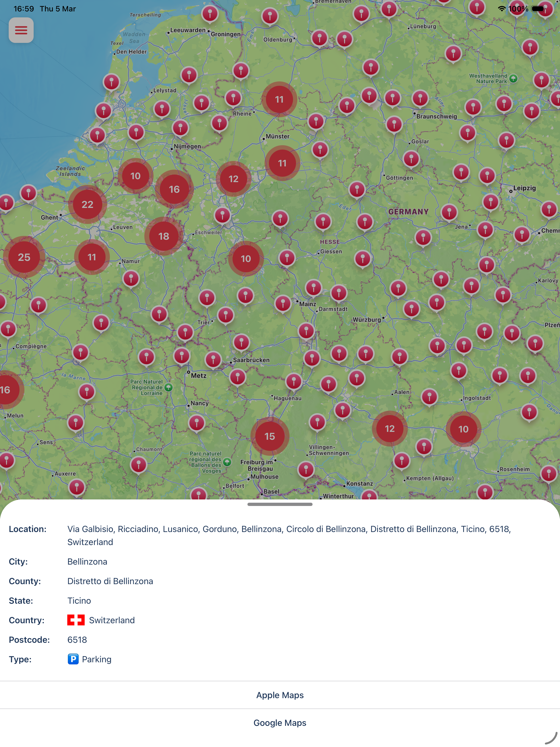Image resolution: width=560 pixels, height=747 pixels.
Task: Open the hamburger menu button
Action: (21, 30)
